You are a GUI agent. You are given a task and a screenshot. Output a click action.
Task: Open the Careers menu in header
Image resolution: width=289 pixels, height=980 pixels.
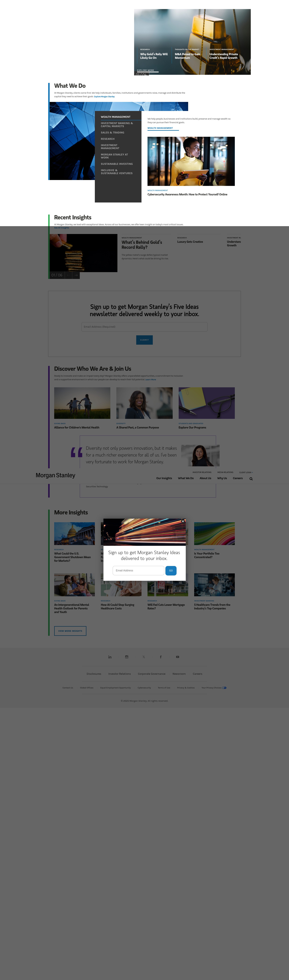(x=238, y=478)
